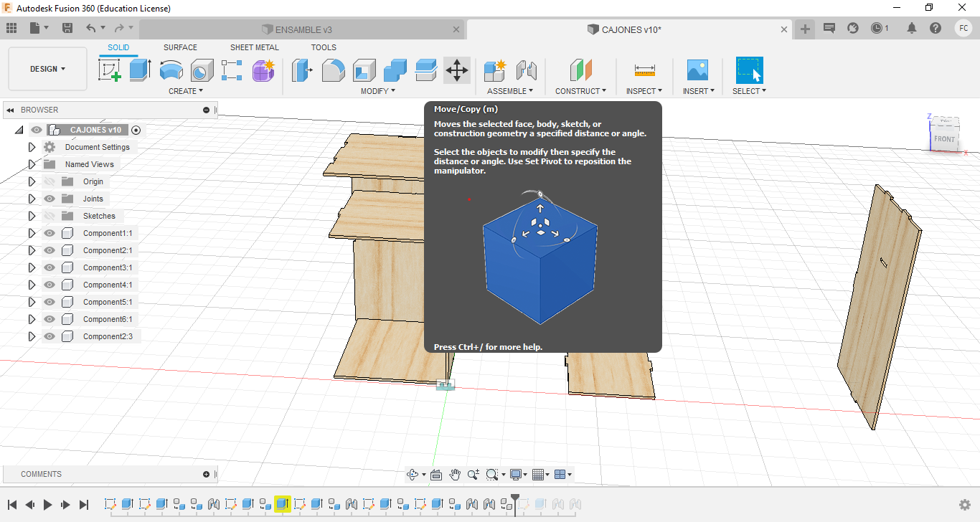Click the FRONT face of the ViewCube

[944, 139]
